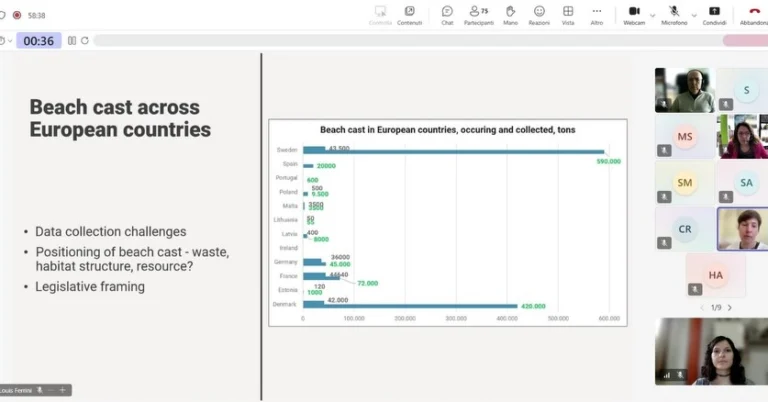This screenshot has height=402, width=768.
Task: Pause the presentation timer
Action: [72, 41]
